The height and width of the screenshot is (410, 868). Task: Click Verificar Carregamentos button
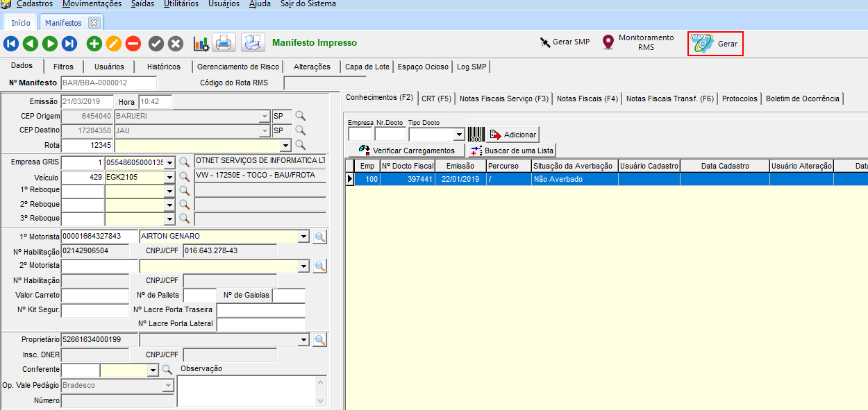[406, 150]
